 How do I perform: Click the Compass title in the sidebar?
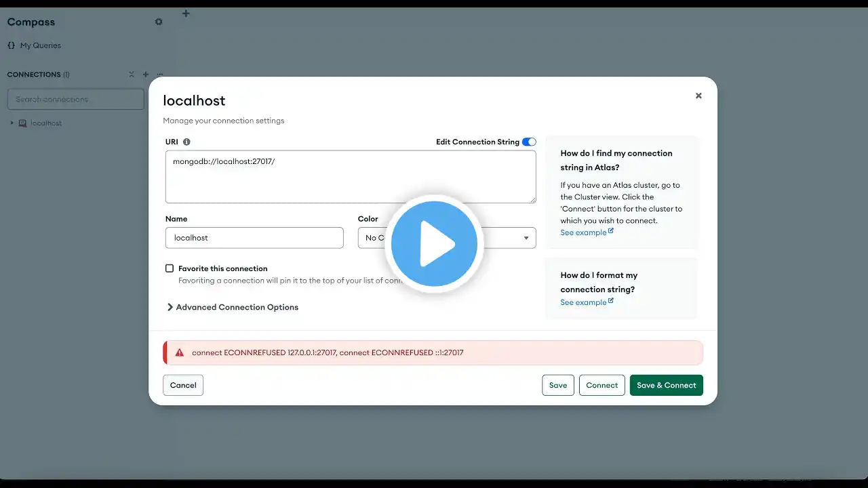(31, 22)
